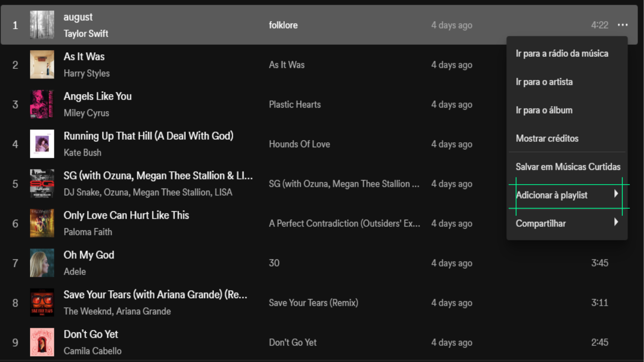Open the album link 30
Image resolution: width=644 pixels, height=362 pixels.
(274, 263)
